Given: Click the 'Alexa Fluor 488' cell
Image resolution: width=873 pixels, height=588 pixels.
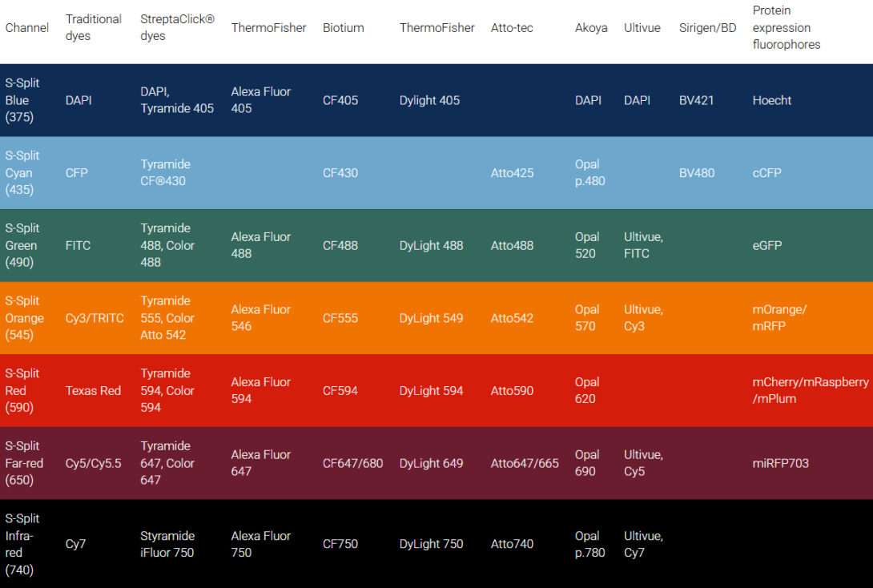Looking at the screenshot, I should point(260,246).
